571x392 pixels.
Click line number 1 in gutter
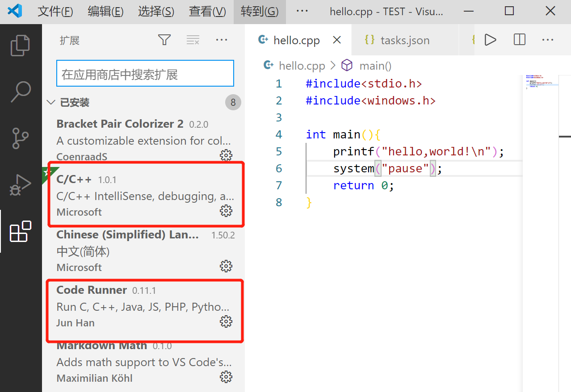(x=279, y=83)
